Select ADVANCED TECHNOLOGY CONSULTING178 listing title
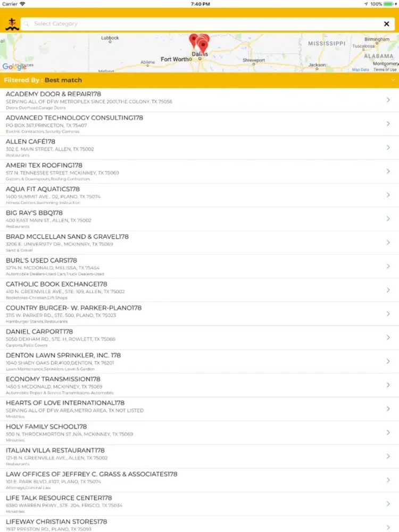The image size is (399, 532). (x=74, y=118)
